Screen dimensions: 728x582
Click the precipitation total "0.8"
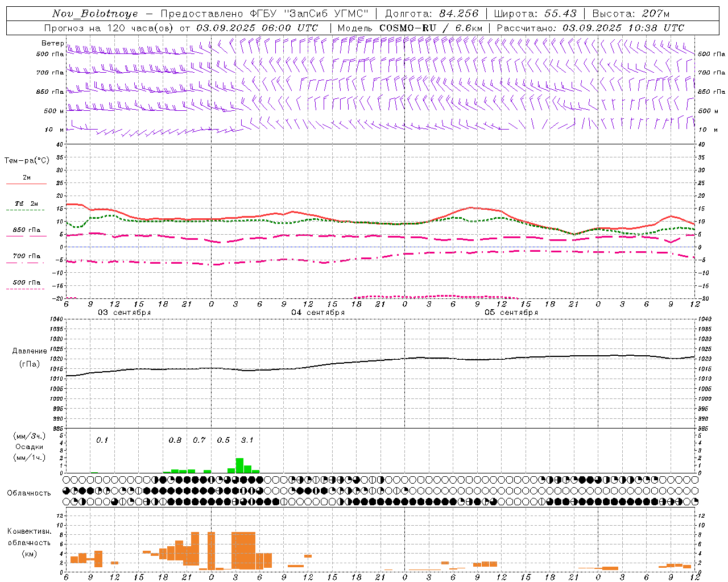pos(175,440)
